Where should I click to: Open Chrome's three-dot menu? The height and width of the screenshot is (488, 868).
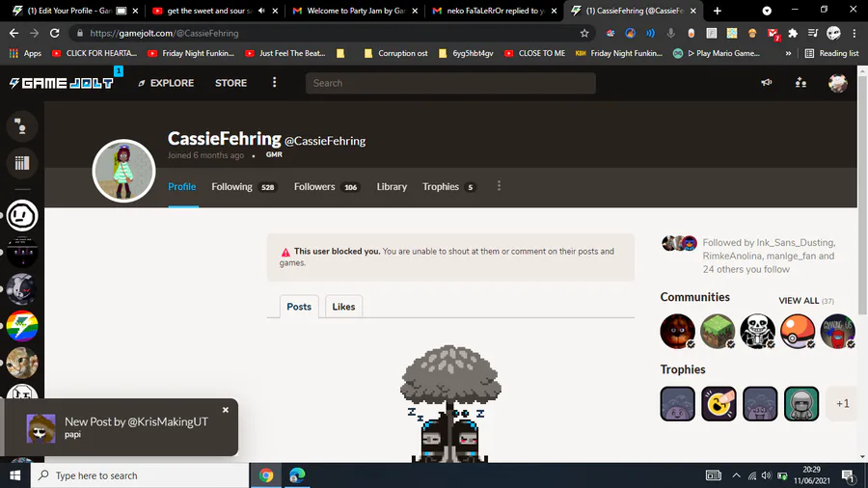[x=854, y=33]
